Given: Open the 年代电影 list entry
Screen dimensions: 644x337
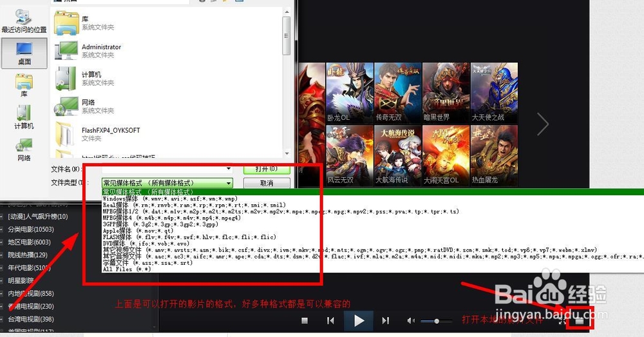Looking at the screenshot, I should click(x=29, y=268).
